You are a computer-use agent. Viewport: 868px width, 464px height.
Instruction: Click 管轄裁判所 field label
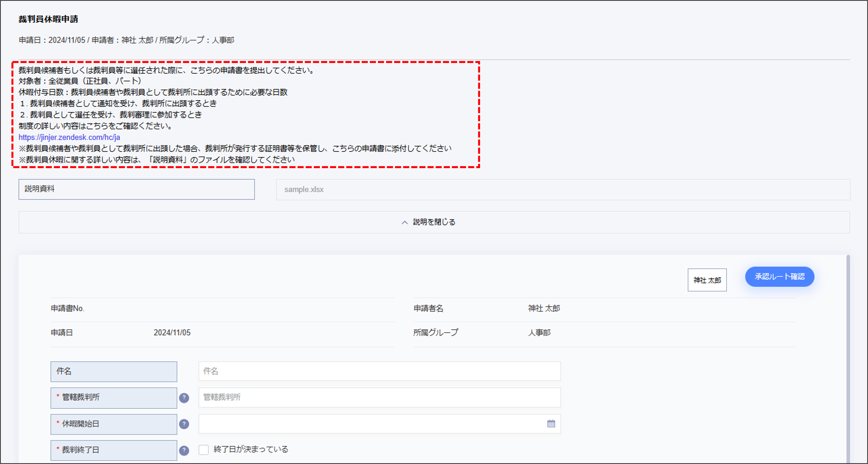coord(114,398)
